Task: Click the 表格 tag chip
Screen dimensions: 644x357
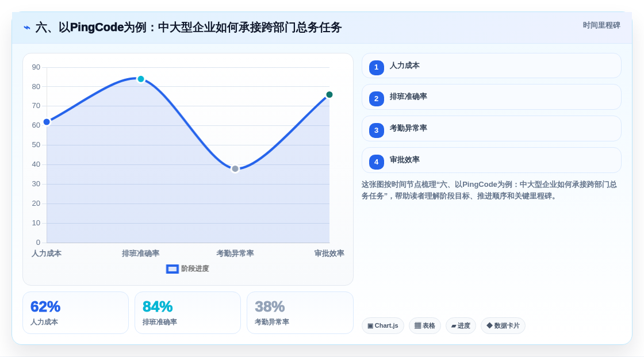Action: coord(425,326)
